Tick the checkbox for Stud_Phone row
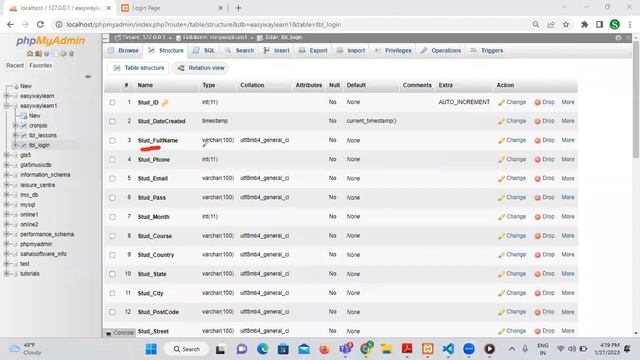 click(112, 160)
